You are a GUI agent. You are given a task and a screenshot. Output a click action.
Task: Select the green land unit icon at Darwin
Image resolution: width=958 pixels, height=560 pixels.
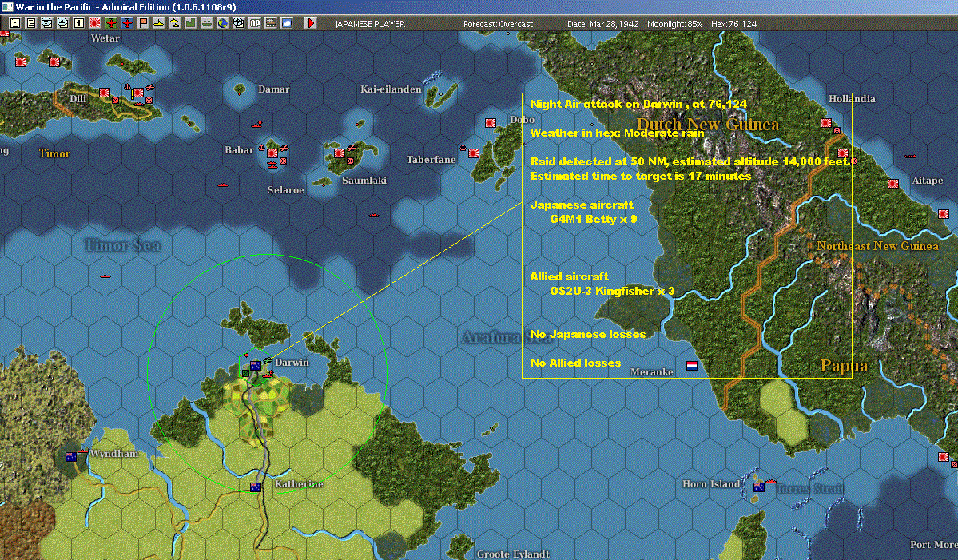(x=245, y=373)
